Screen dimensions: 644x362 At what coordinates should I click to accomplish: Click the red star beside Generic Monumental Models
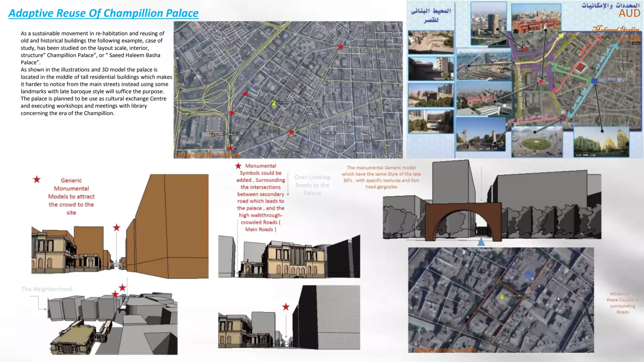[37, 179]
